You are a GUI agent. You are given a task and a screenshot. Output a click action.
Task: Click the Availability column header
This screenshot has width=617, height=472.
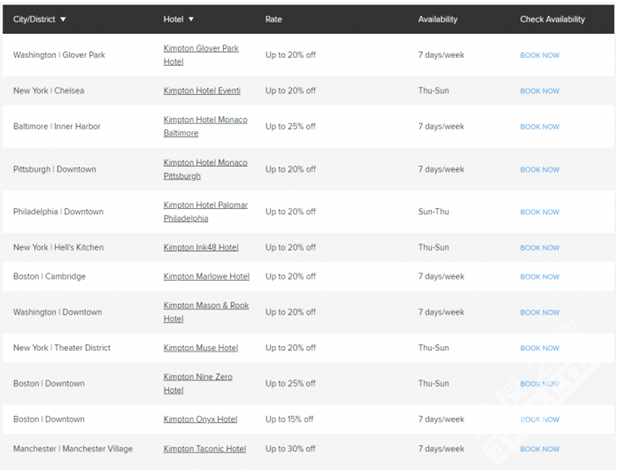coord(438,19)
